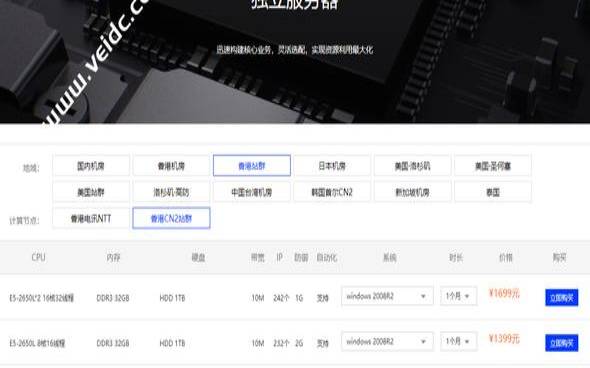
Task: Click the E5-2650L*2 16核32线程 CPU cell
Action: [42, 298]
